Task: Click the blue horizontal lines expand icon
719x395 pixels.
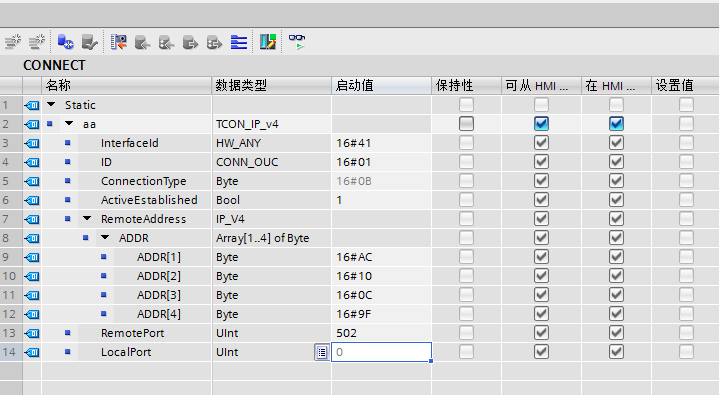Action: coord(238,42)
